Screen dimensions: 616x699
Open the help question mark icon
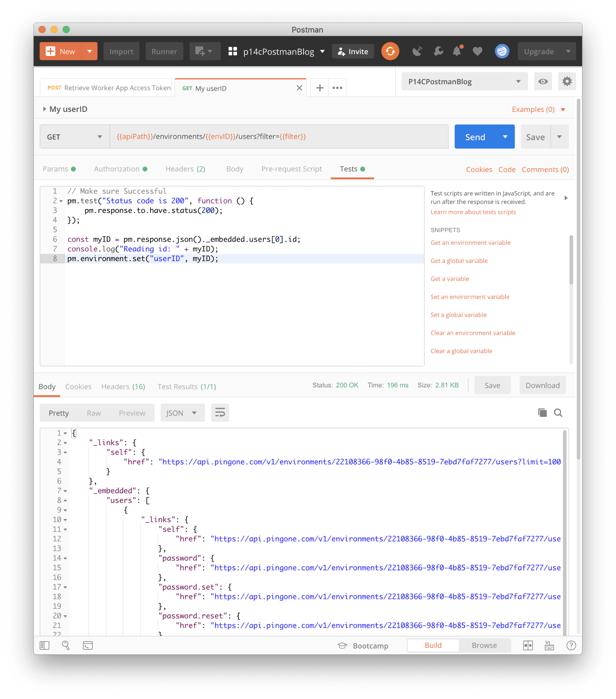[571, 645]
